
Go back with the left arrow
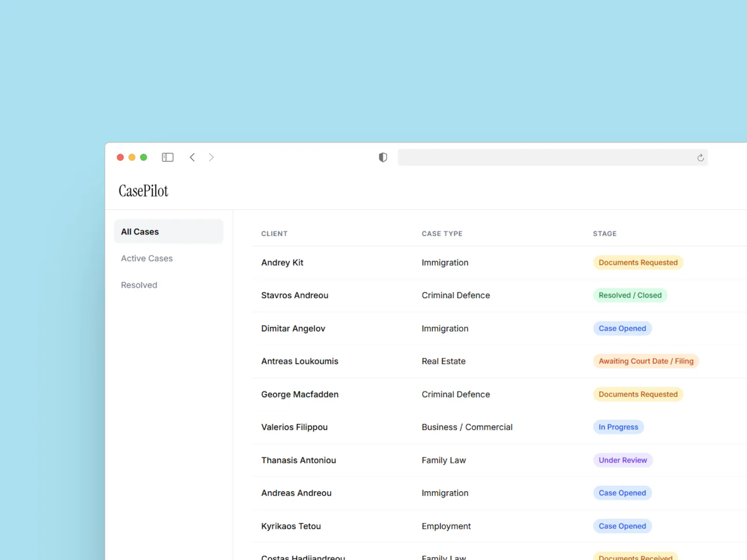192,157
